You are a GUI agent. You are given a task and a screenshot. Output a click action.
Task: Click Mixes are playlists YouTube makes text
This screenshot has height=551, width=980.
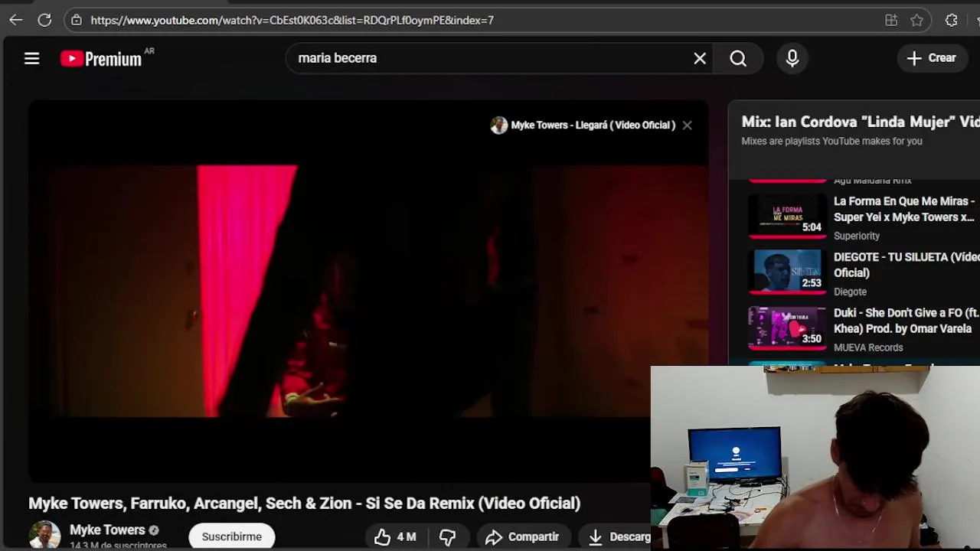(831, 141)
